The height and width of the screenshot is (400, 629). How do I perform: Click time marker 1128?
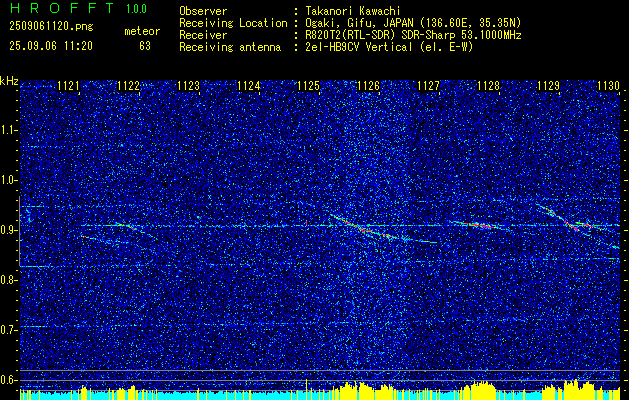point(489,86)
